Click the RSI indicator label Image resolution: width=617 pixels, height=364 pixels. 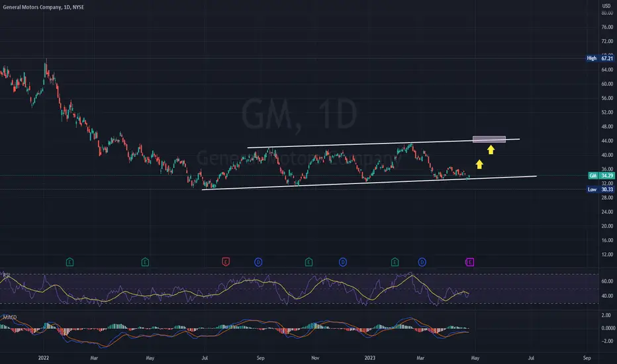pyautogui.click(x=7, y=275)
